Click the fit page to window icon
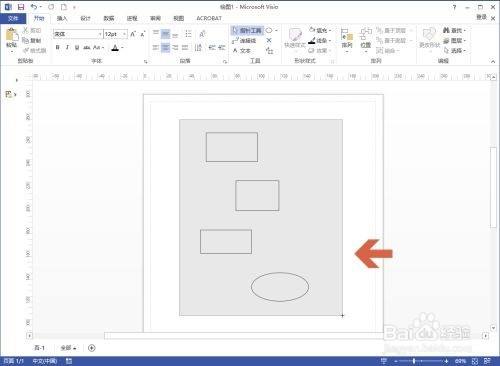 click(475, 361)
